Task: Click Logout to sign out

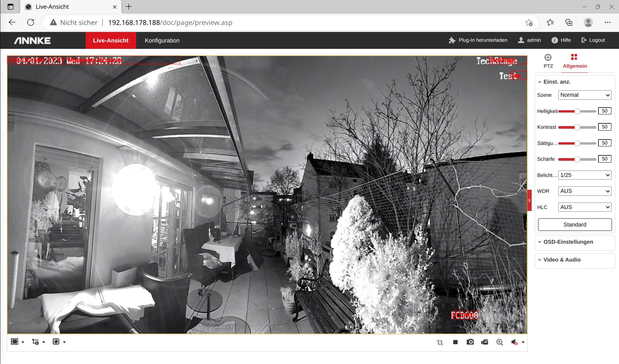Action: [x=597, y=40]
